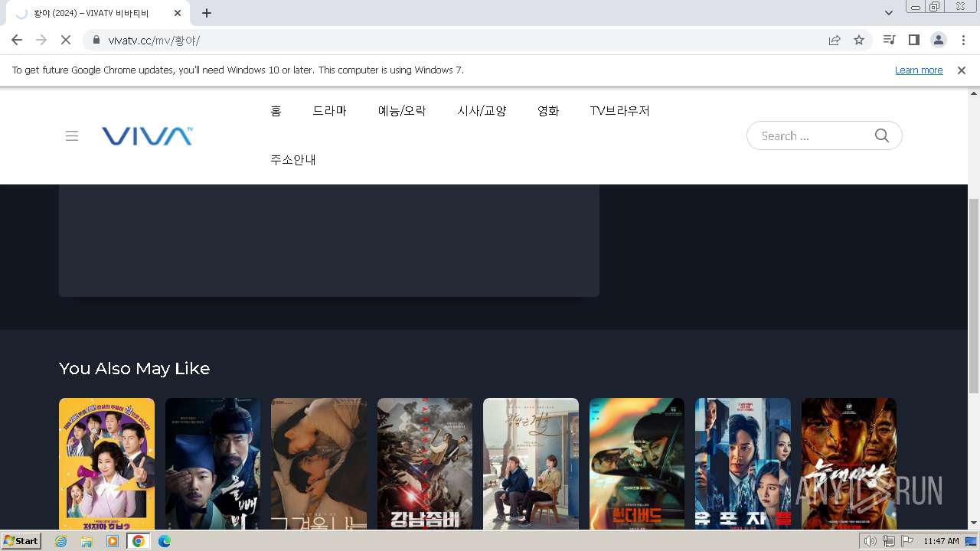
Task: Go back to previous page
Action: tap(17, 40)
